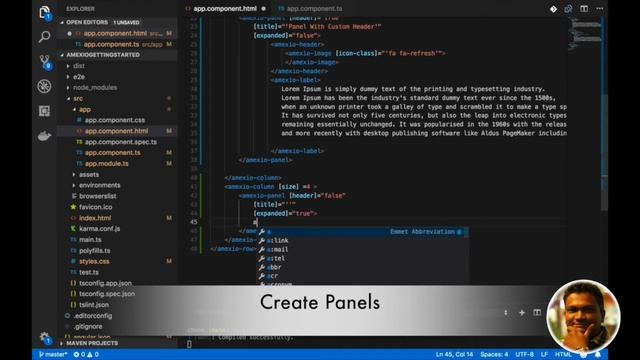This screenshot has height=360, width=640.
Task: Click the master branch in status bar
Action: pyautogui.click(x=53, y=354)
